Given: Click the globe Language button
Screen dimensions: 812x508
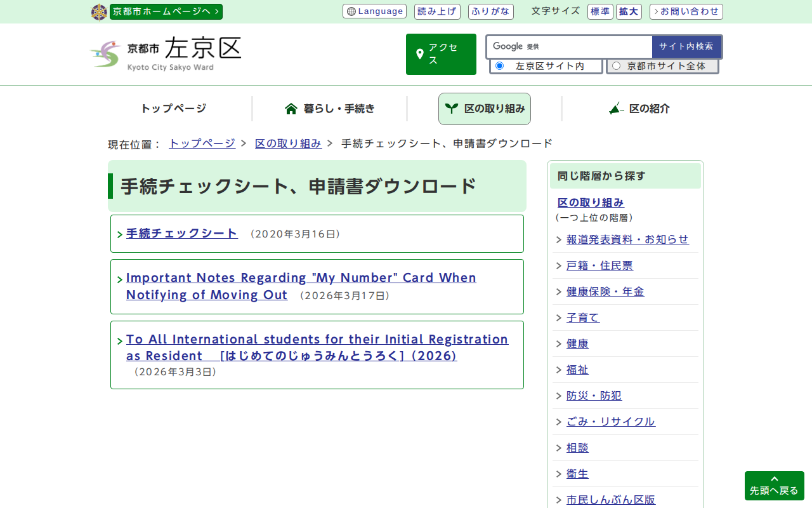Looking at the screenshot, I should 374,11.
